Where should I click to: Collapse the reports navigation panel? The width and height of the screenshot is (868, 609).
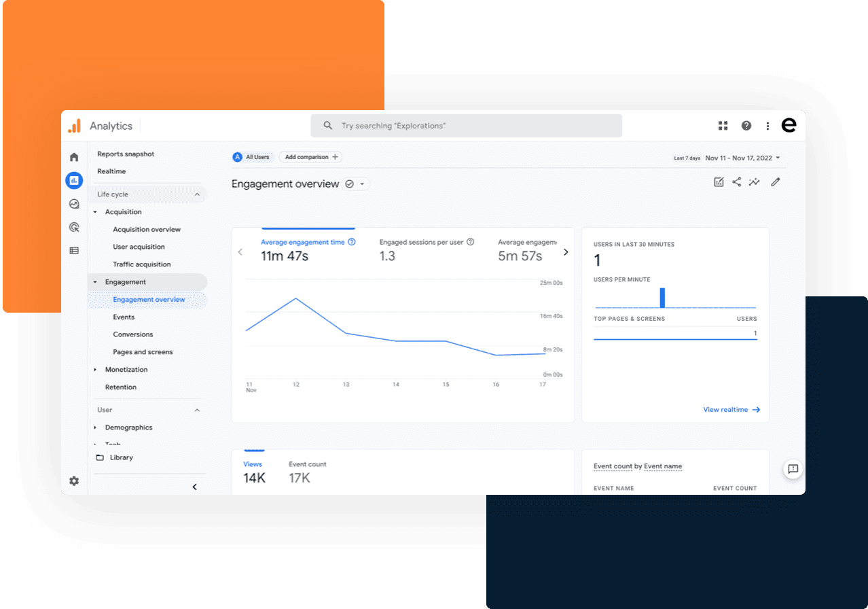coord(194,487)
